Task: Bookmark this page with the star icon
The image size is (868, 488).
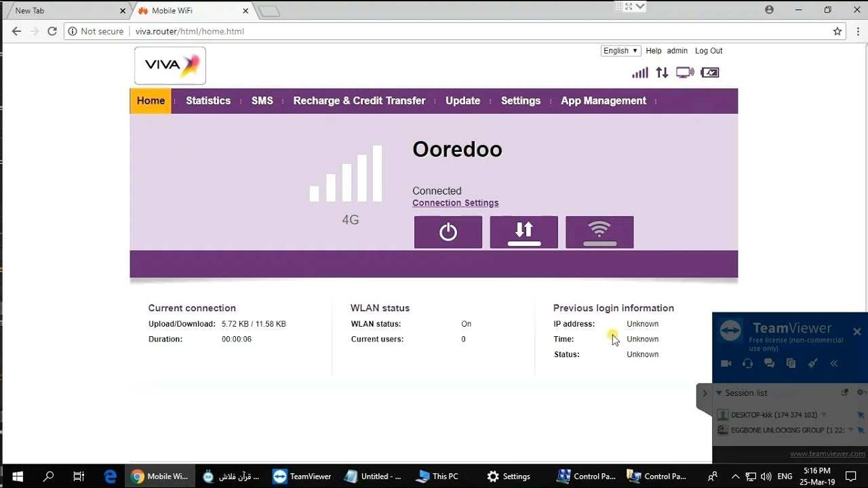Action: coord(837,31)
